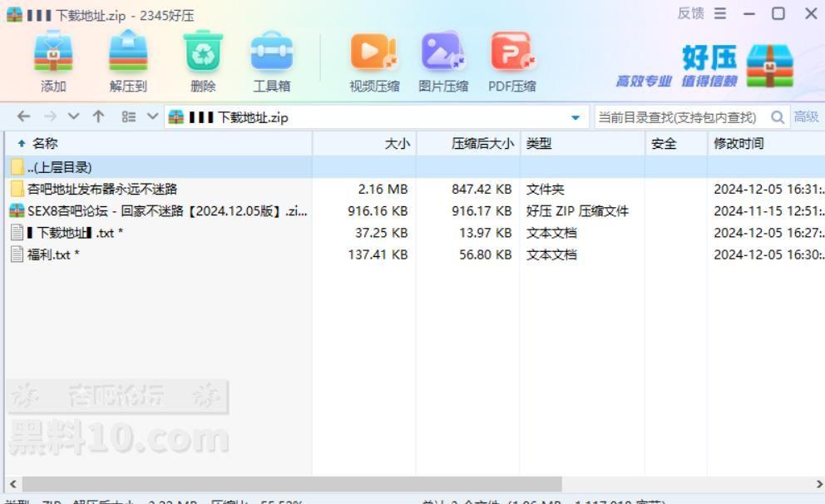825x504 pixels.
Task: Sort by the 安全 column header
Action: (677, 143)
